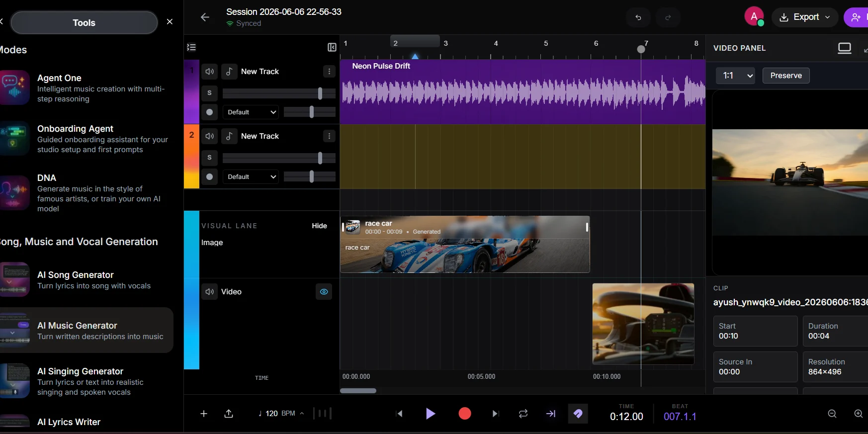
Task: Click the redo button
Action: [x=668, y=17]
